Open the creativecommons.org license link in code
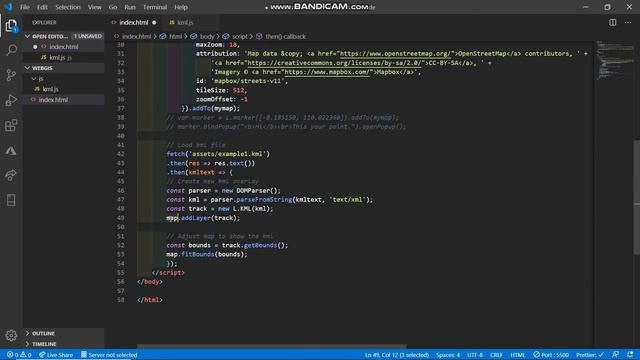The image size is (640, 360). click(335, 63)
